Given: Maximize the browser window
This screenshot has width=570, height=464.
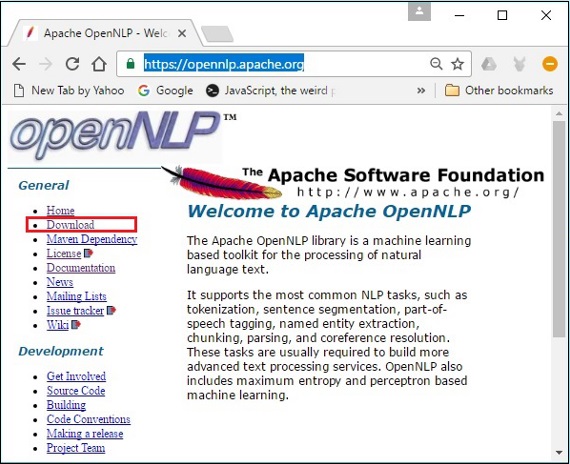Looking at the screenshot, I should pos(502,15).
